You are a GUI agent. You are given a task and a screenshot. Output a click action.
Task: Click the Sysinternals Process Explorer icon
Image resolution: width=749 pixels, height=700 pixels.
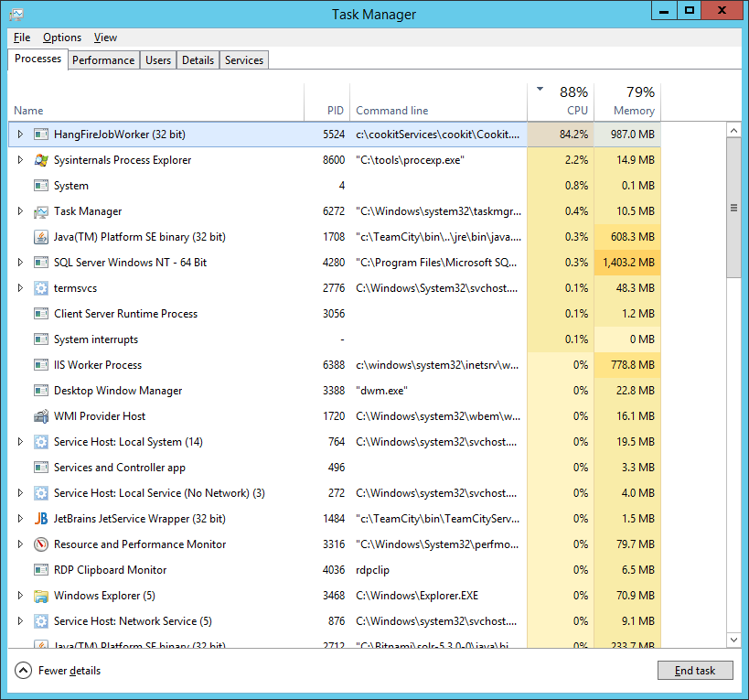click(x=41, y=160)
